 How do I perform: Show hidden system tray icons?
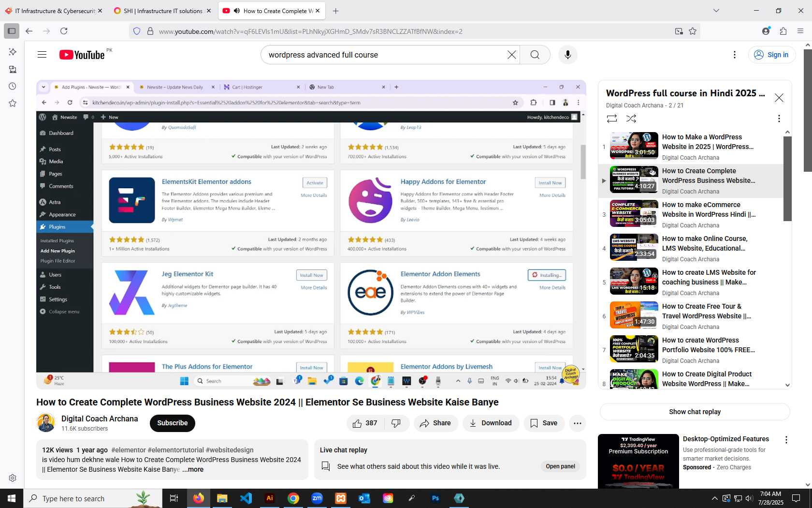pyautogui.click(x=715, y=498)
